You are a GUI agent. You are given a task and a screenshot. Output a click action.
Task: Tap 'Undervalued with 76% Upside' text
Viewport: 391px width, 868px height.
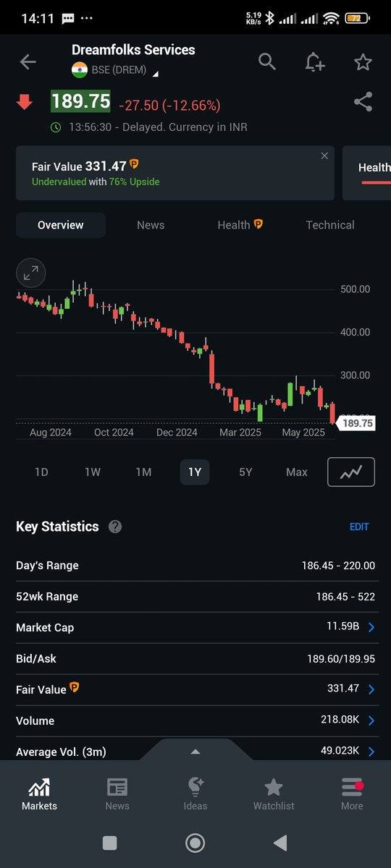(96, 182)
